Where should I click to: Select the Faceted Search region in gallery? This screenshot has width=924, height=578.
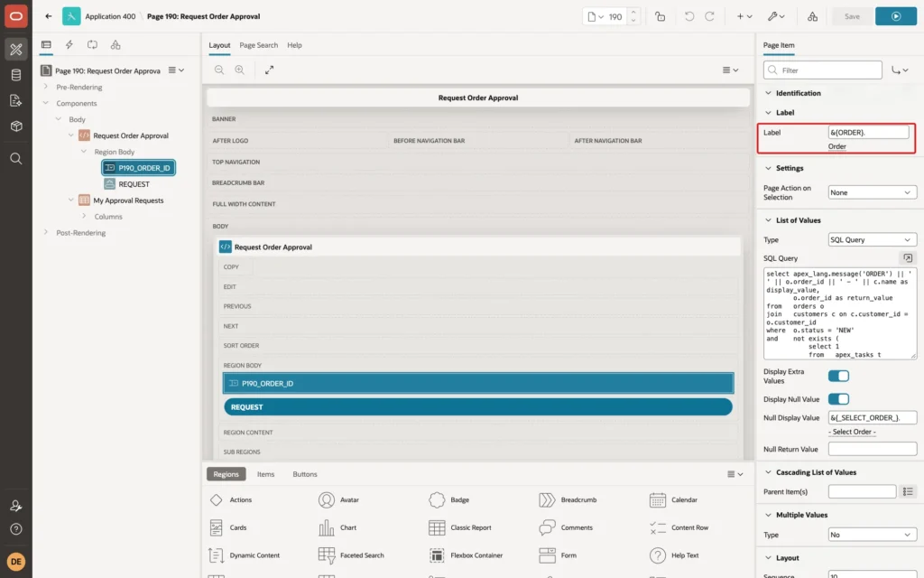click(351, 555)
